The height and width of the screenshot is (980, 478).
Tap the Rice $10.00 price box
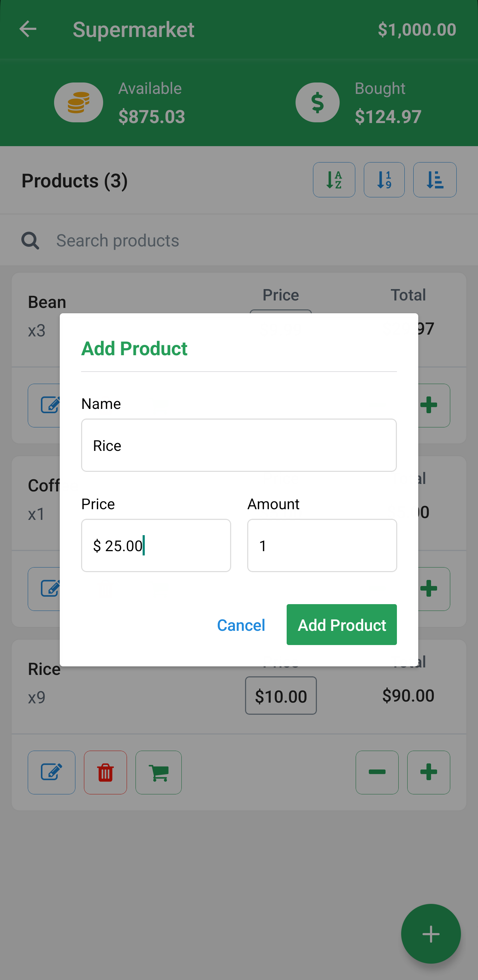pos(281,696)
